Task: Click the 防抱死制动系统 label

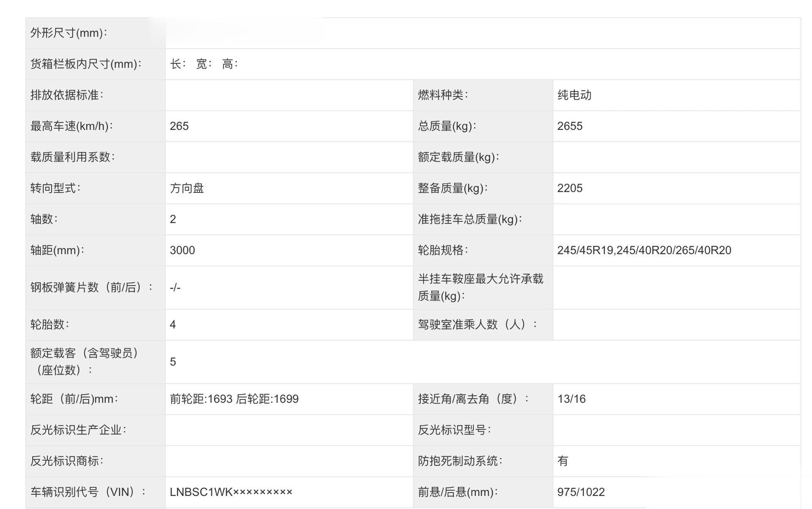Action: 460,461
